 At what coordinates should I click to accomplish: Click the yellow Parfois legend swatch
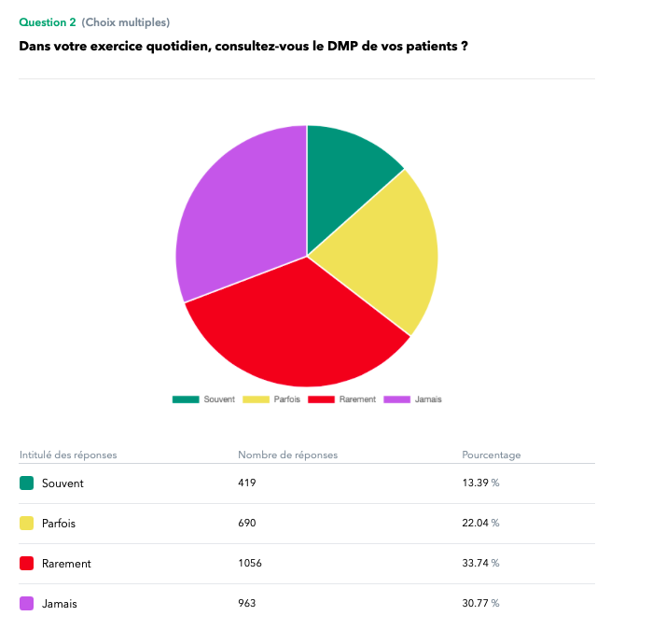tap(256, 399)
